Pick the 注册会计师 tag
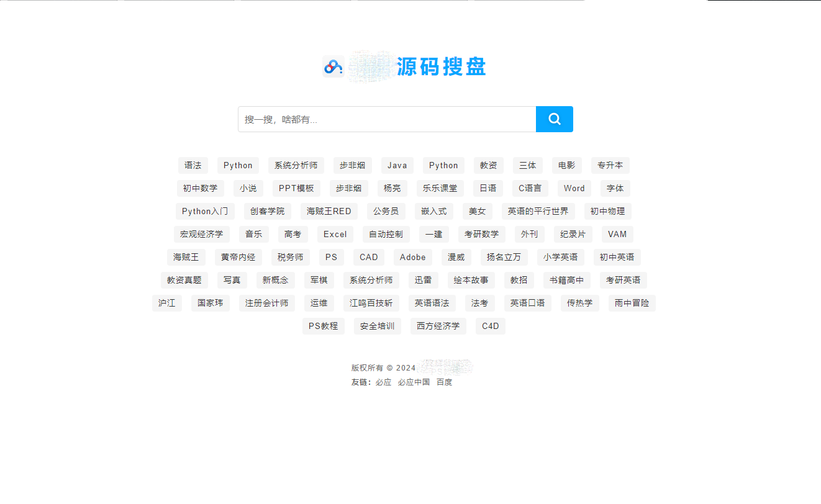Screen dimensions: 821x504 point(267,303)
